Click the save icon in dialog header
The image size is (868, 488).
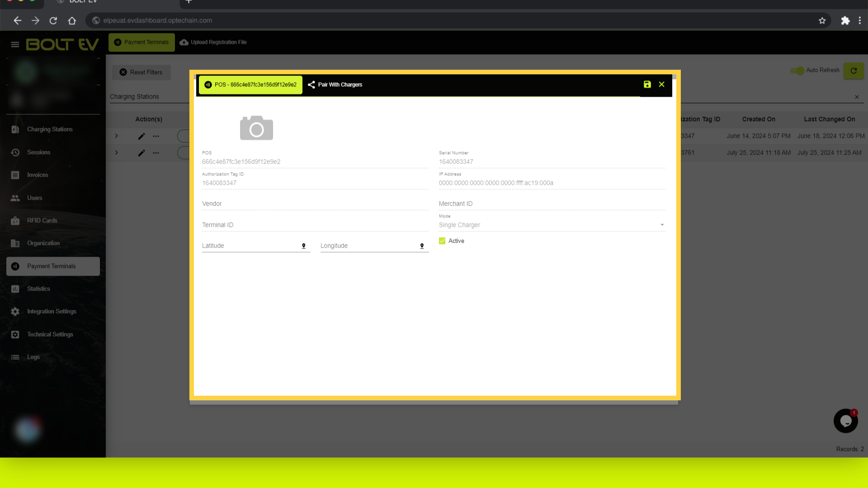[647, 84]
